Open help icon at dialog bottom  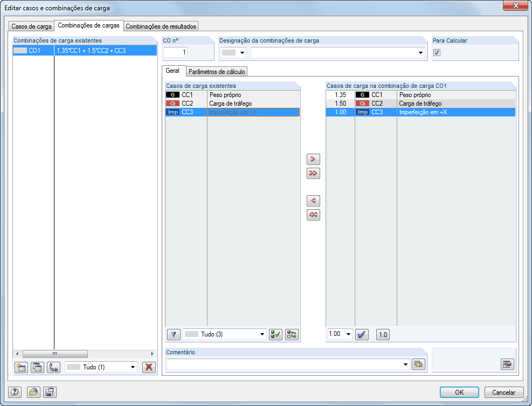tap(15, 392)
